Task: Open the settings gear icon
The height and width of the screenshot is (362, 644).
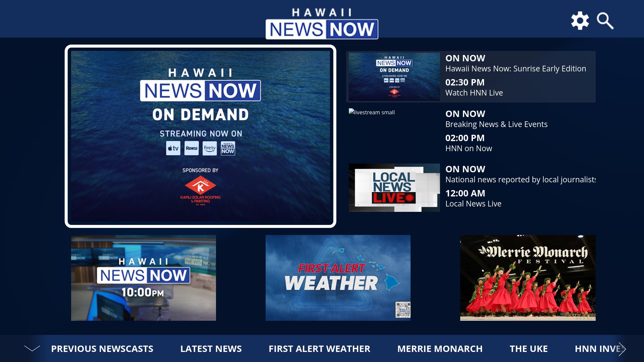Action: tap(579, 20)
